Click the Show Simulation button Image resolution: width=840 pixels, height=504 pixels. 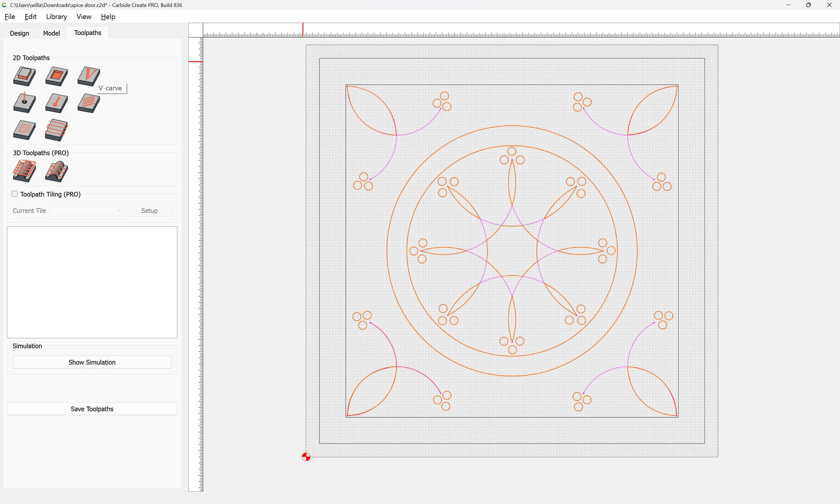coord(92,362)
